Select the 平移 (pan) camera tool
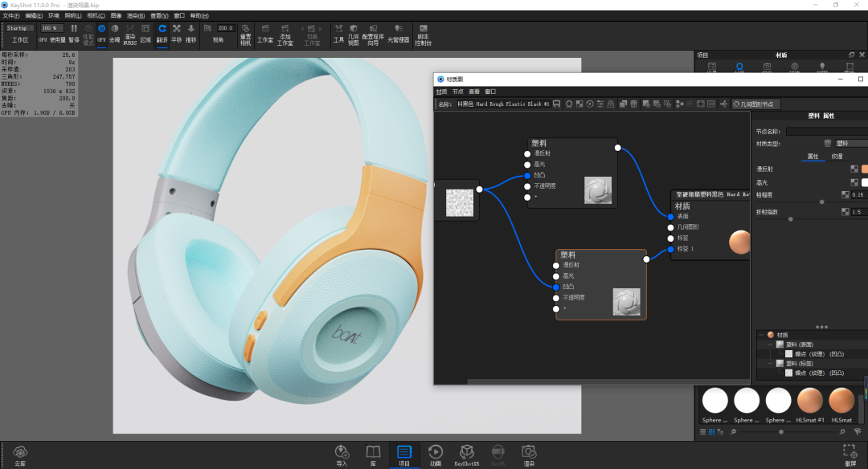 coord(177,33)
